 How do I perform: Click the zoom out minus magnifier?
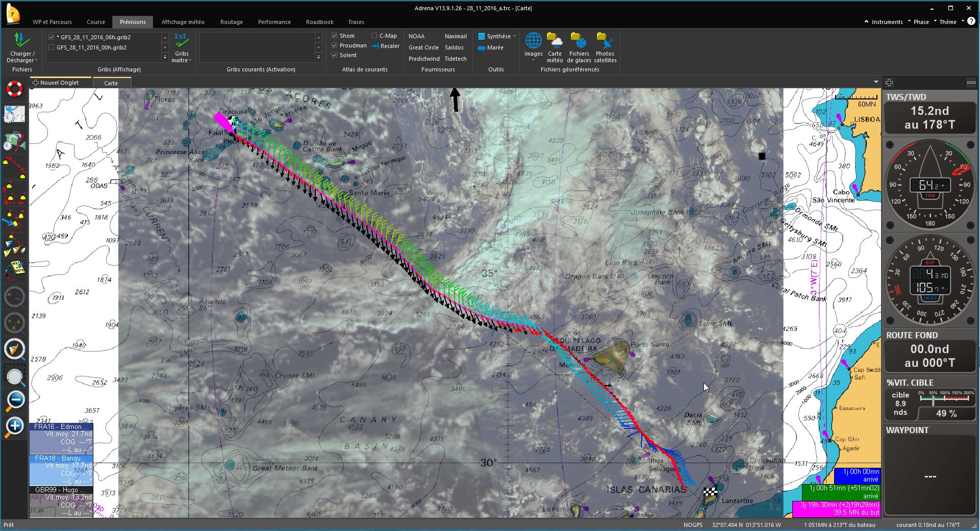click(x=15, y=401)
